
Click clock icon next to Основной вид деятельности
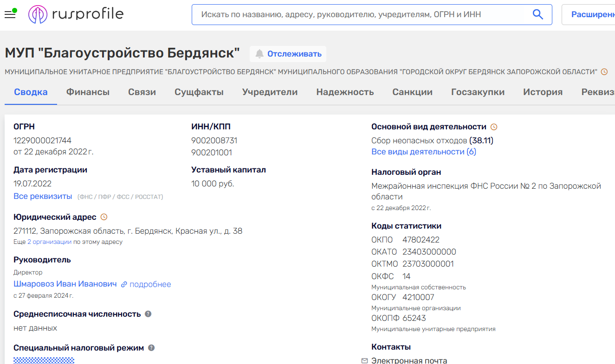tap(494, 127)
